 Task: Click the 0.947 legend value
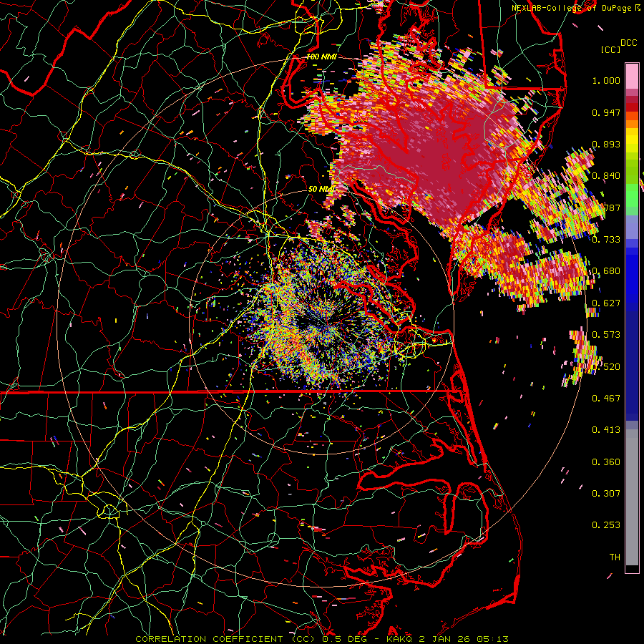[606, 112]
